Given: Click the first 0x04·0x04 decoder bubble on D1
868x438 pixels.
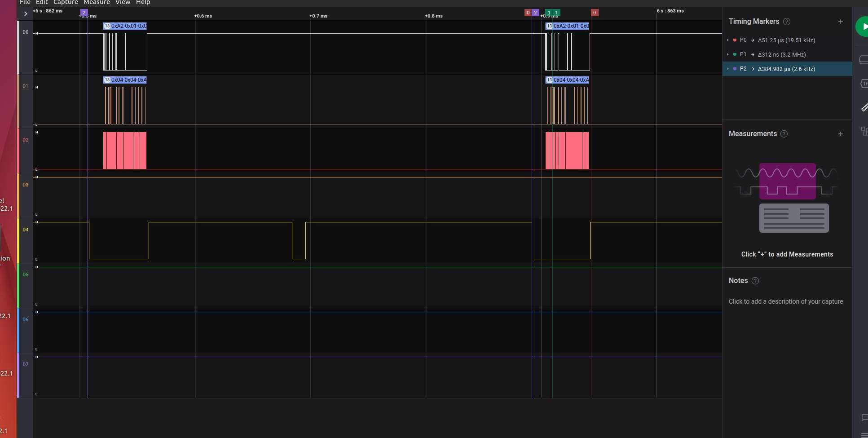Looking at the screenshot, I should [125, 80].
